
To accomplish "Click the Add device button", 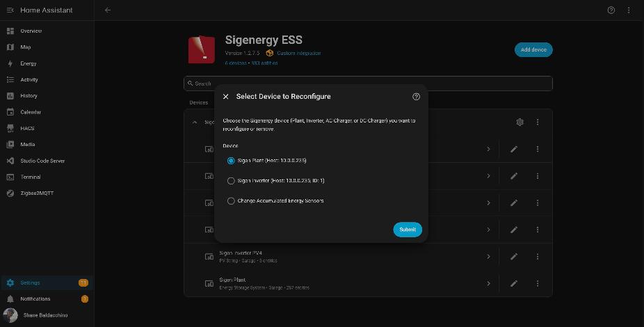I will click(533, 49).
